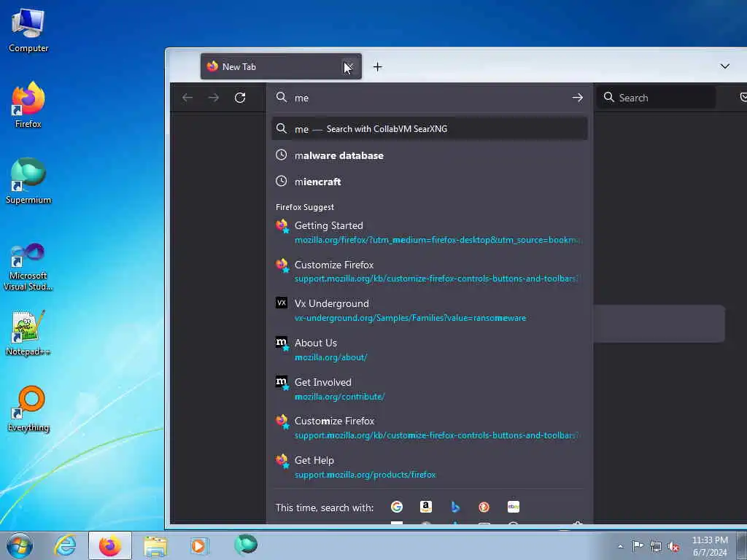Select the Computer desktop icon

tap(28, 30)
